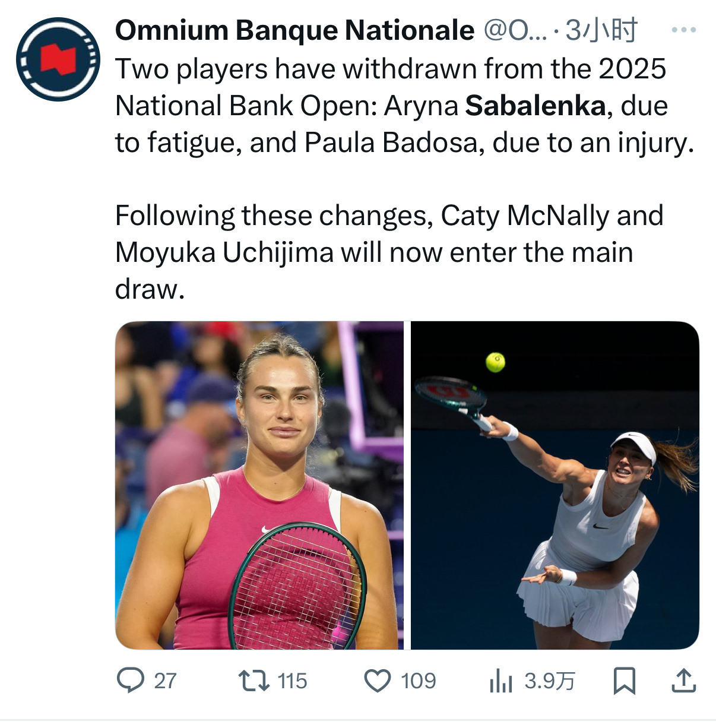Click the 27 replies count

165,681
